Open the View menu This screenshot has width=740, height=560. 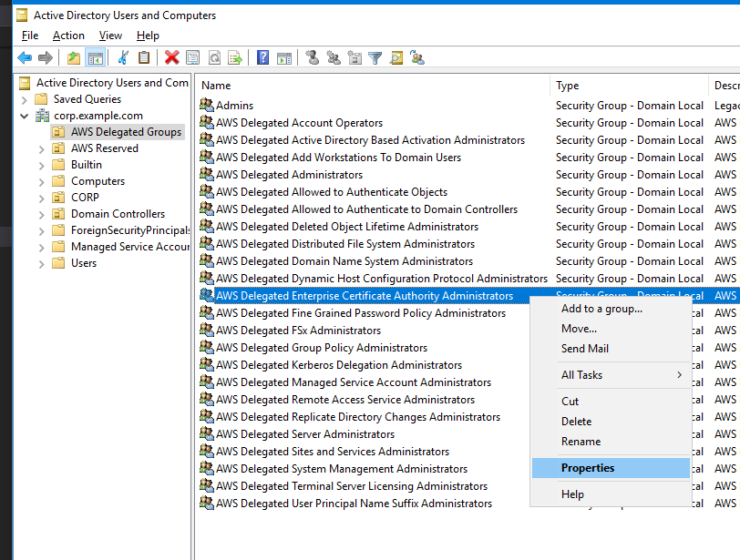point(110,36)
